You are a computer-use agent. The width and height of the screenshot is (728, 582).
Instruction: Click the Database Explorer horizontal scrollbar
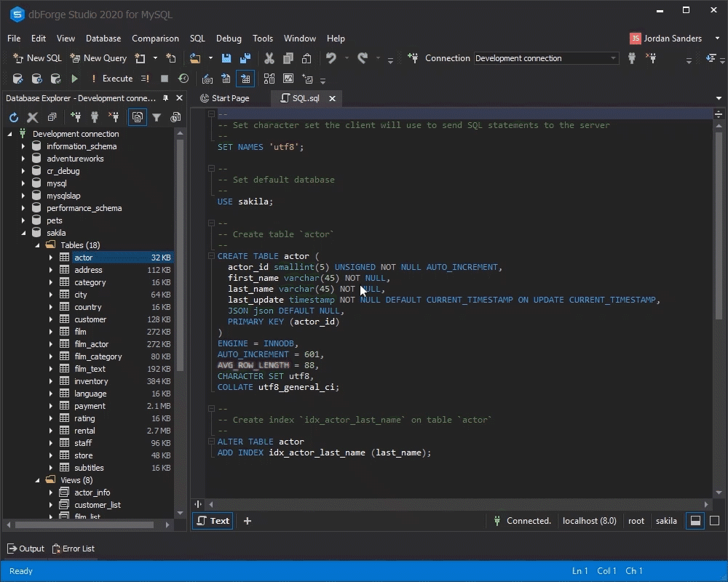[x=84, y=525]
